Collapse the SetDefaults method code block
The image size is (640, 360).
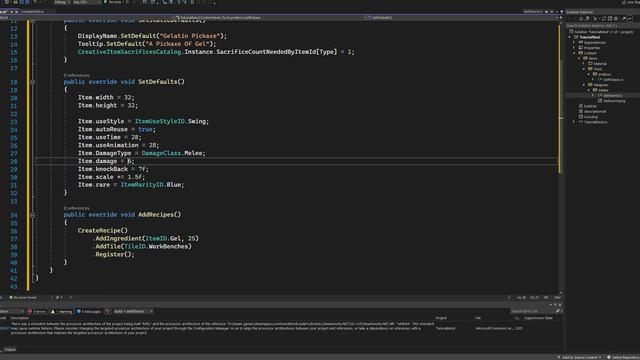tap(33, 82)
